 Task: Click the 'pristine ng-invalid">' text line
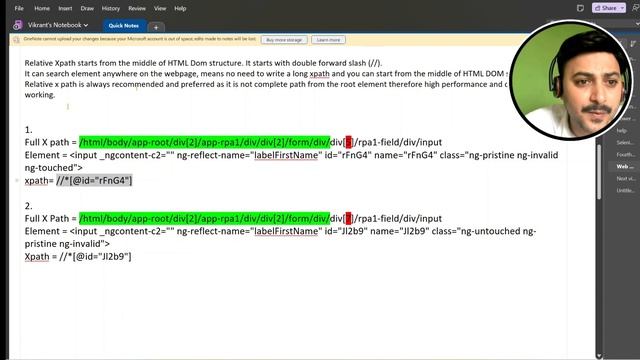click(x=67, y=244)
